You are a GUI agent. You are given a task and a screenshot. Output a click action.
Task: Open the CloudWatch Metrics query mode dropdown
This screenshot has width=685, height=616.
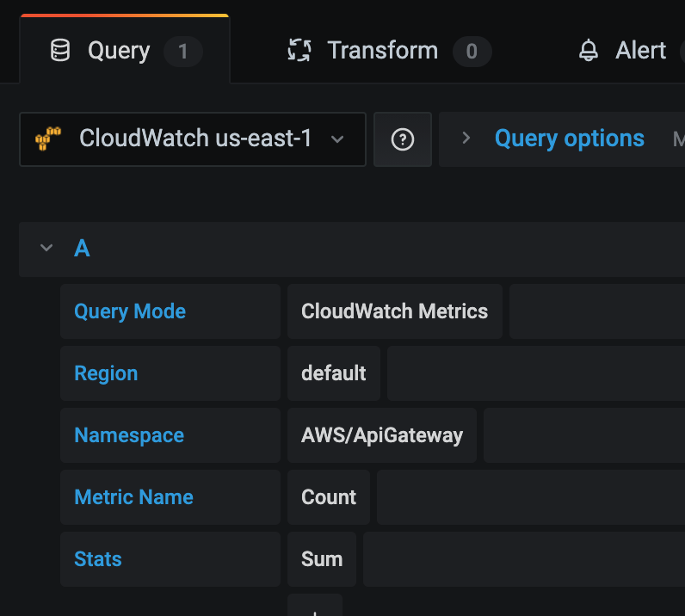point(395,311)
